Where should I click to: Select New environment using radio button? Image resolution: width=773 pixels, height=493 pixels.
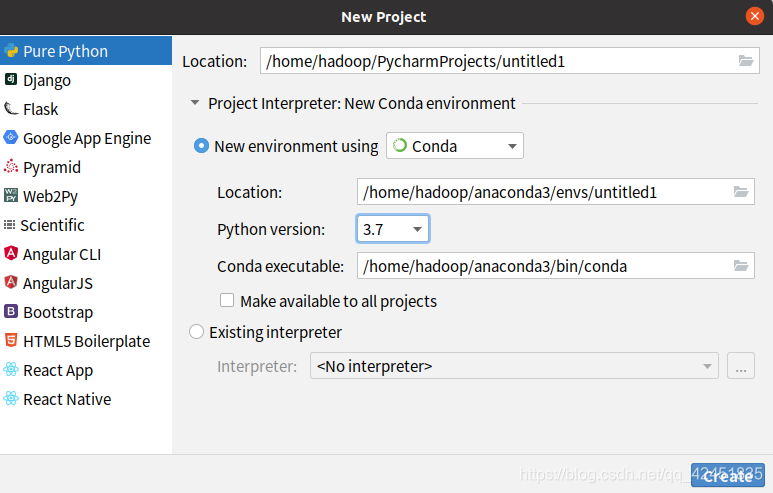(x=201, y=146)
